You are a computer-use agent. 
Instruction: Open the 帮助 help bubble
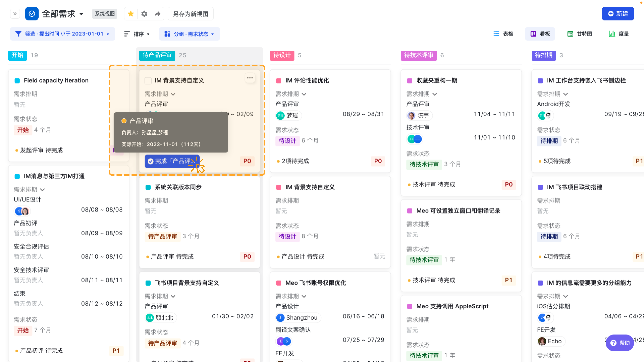point(620,343)
